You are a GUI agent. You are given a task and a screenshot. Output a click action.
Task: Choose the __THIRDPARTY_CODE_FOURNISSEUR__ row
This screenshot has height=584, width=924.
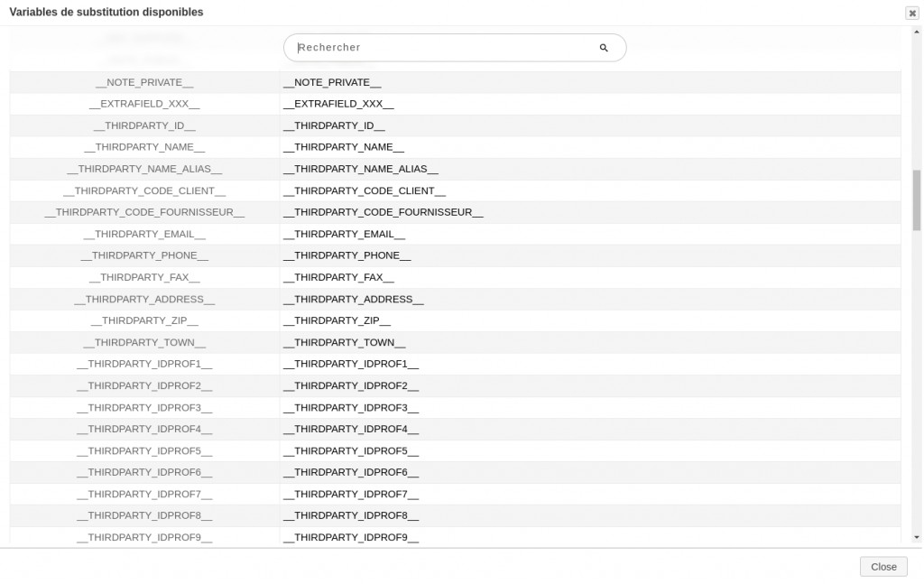point(144,213)
